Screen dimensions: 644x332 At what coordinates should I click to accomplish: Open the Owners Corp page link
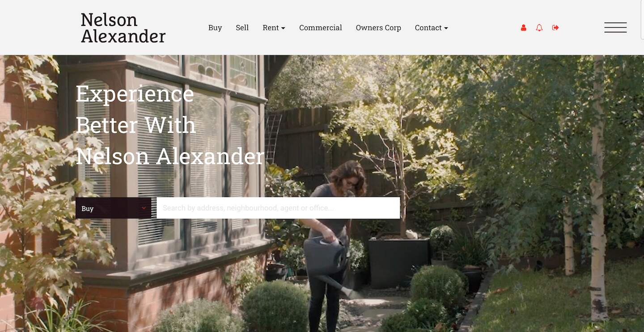point(378,28)
